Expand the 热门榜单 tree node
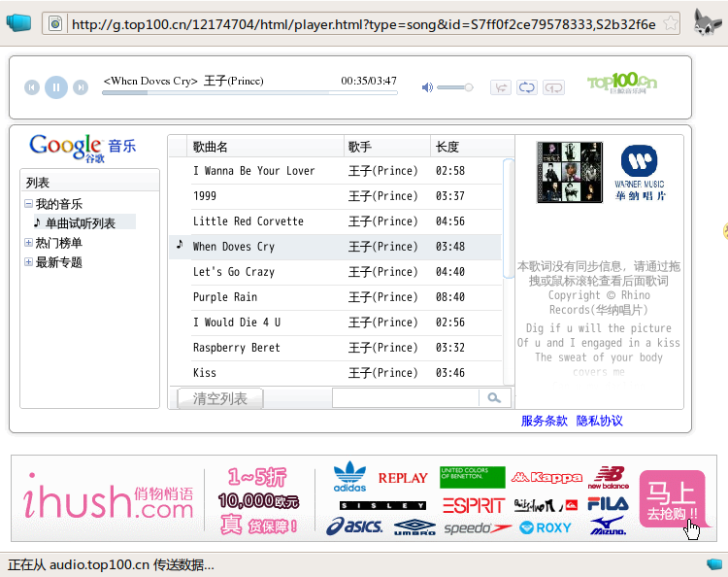Viewport: 728px width, 577px height. click(x=29, y=243)
